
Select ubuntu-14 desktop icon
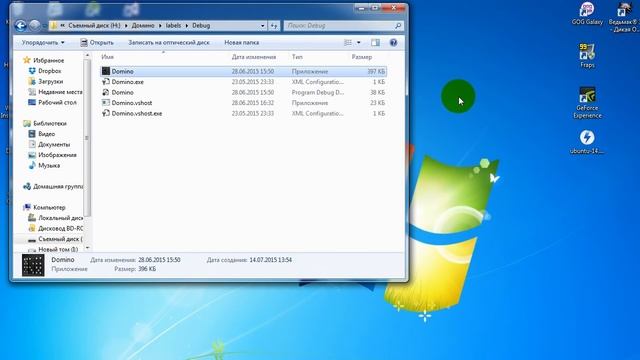tap(587, 142)
